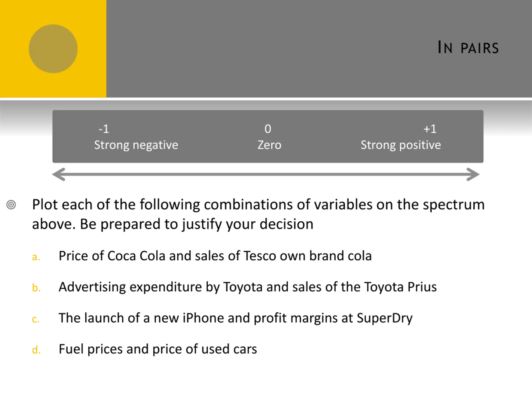The image size is (532, 399).
Task: Select the 'Price of Coca Cola' line
Action: pyautogui.click(x=215, y=255)
